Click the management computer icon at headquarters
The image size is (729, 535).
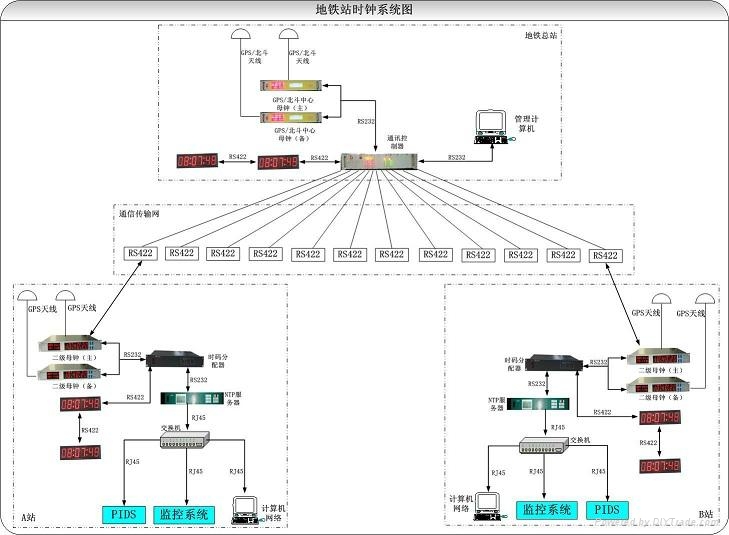point(490,125)
